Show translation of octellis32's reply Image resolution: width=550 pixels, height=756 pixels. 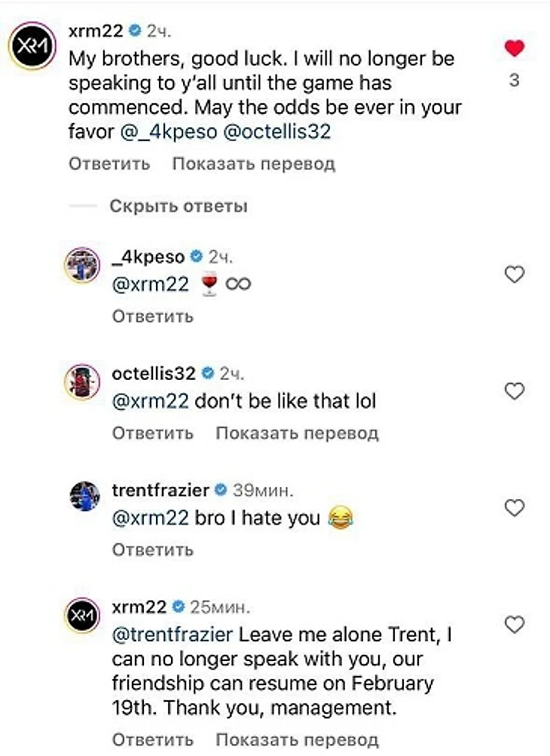point(296,433)
